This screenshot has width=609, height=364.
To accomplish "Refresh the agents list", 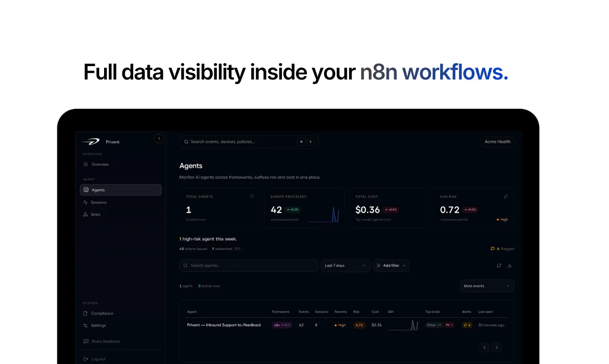I will (x=499, y=265).
